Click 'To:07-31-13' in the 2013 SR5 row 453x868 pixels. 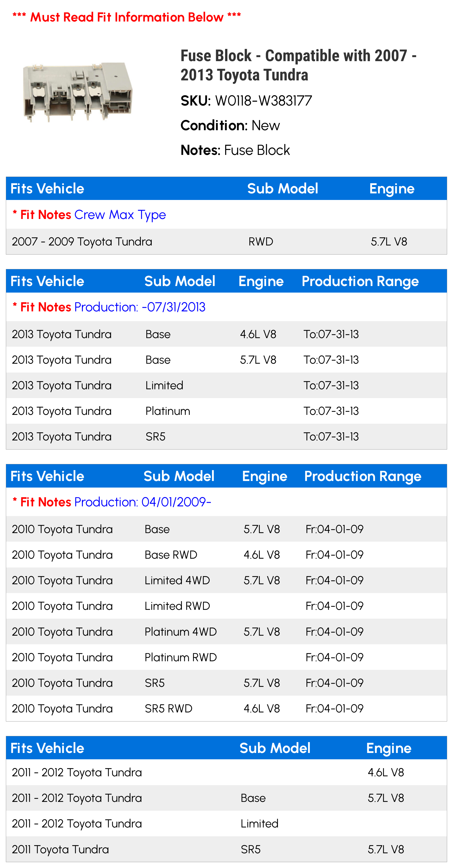click(x=331, y=437)
